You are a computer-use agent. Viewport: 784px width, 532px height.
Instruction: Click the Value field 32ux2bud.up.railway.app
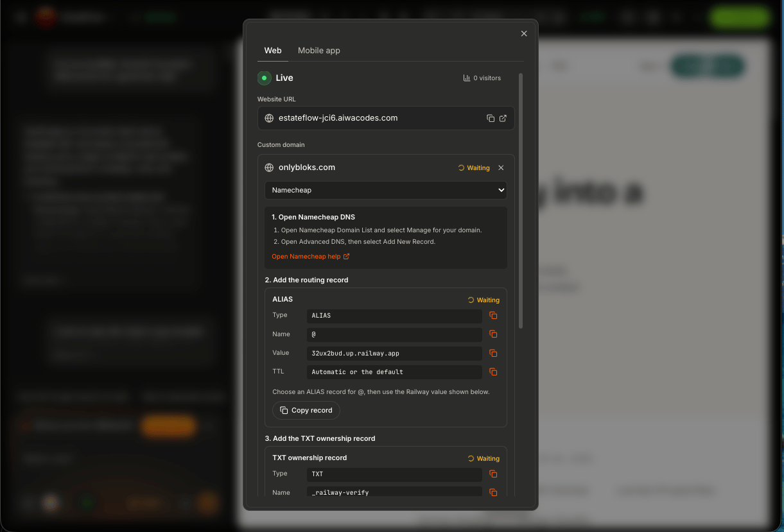coord(394,353)
